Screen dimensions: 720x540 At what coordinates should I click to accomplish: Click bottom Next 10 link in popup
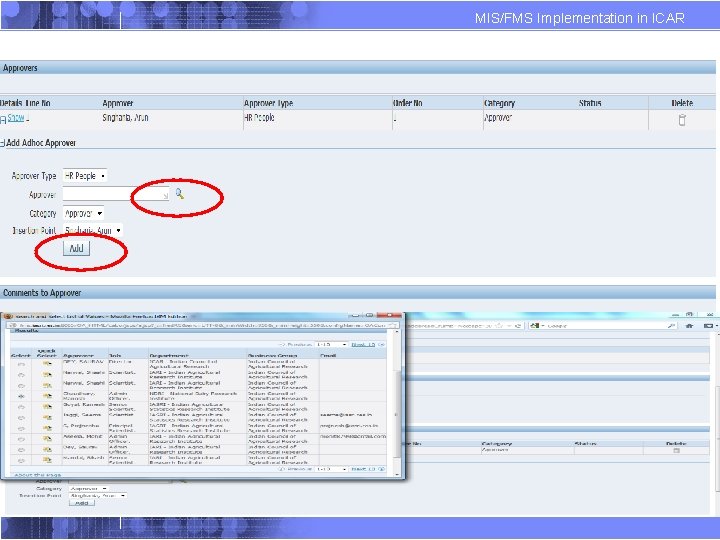point(363,469)
